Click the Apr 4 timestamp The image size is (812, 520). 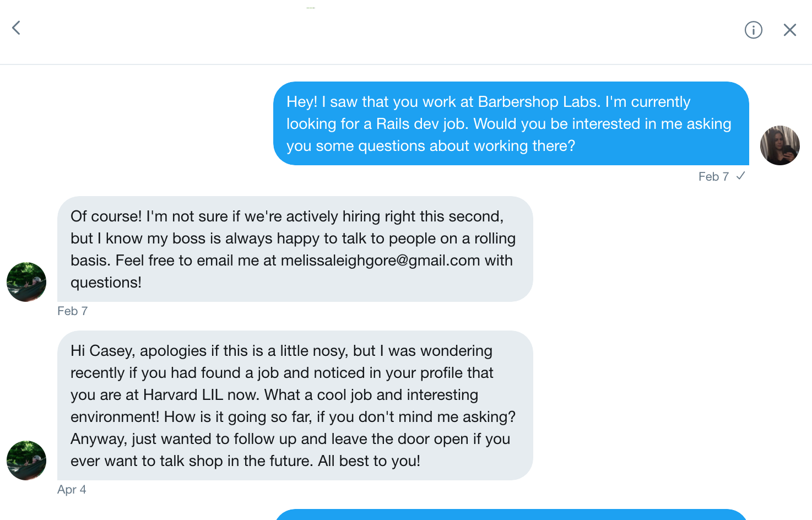click(72, 490)
